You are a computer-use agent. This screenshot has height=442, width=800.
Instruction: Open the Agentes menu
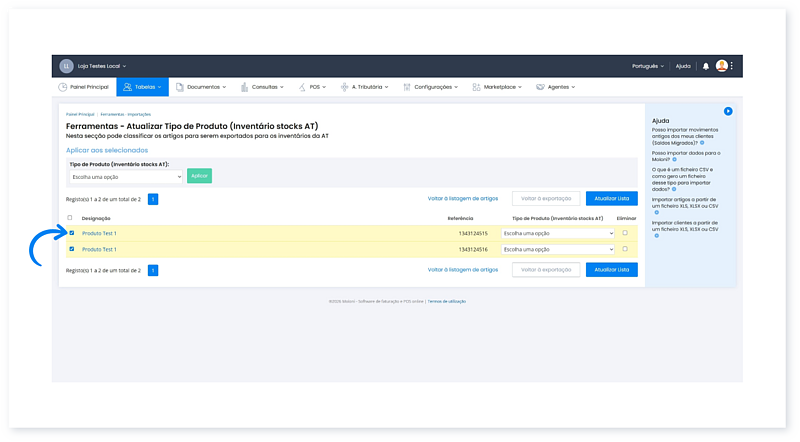pos(556,87)
